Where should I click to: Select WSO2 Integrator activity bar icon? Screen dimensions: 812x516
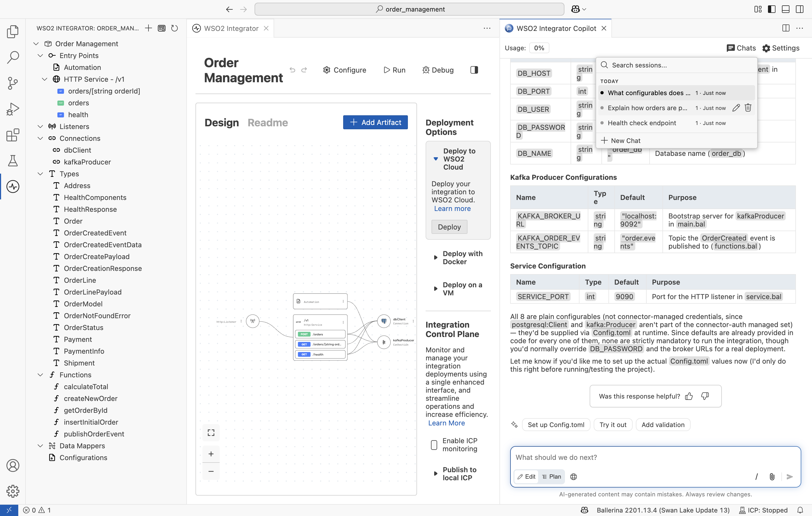point(13,186)
